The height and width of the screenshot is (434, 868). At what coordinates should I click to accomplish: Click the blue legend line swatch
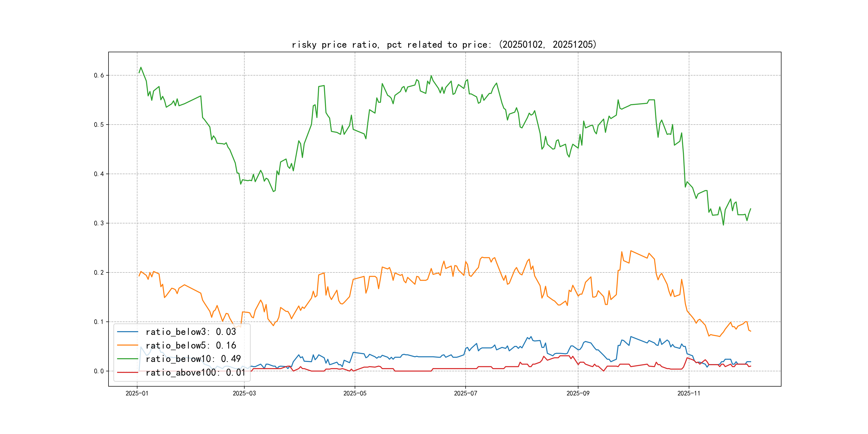[x=127, y=332]
